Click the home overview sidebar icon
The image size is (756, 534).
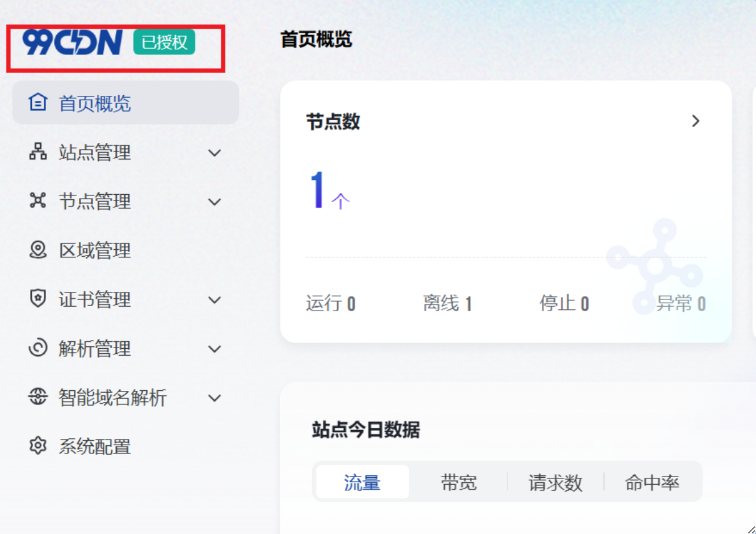click(x=38, y=103)
